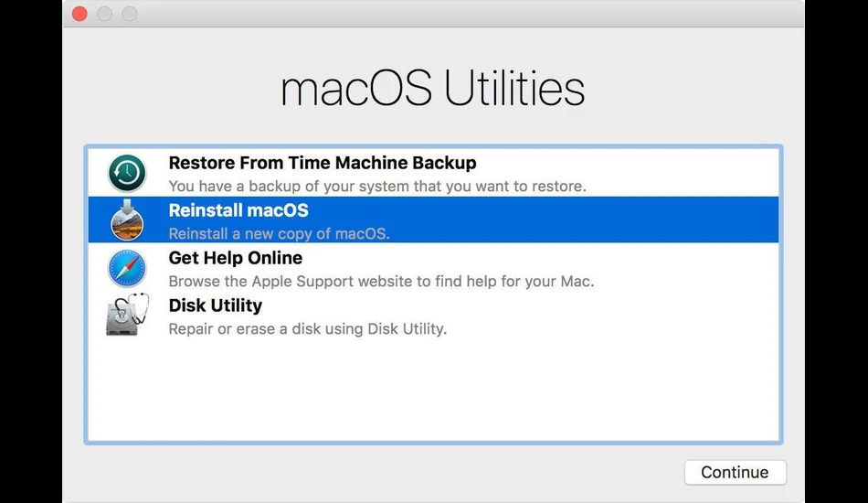The image size is (868, 503).
Task: Choose the Disk Utility title
Action: tap(216, 305)
